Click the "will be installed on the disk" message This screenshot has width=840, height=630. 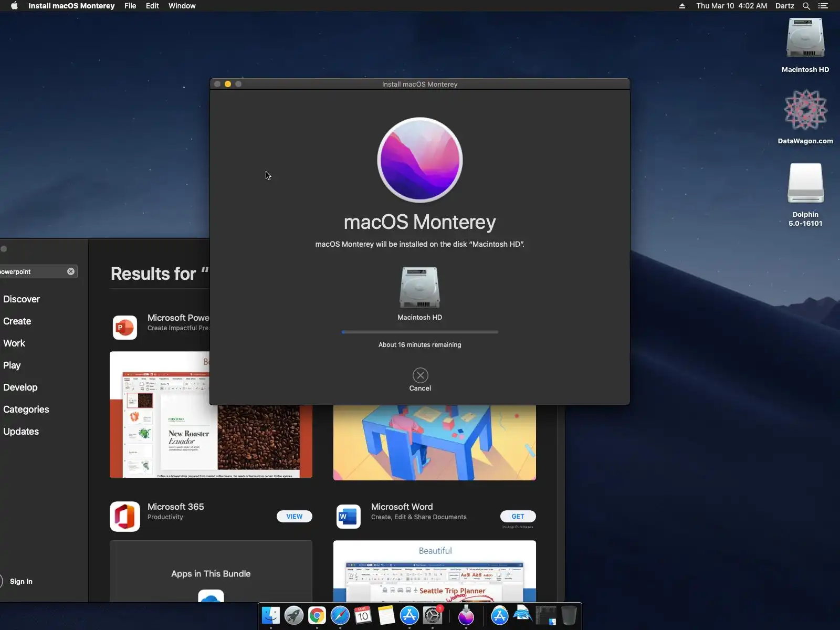(420, 244)
